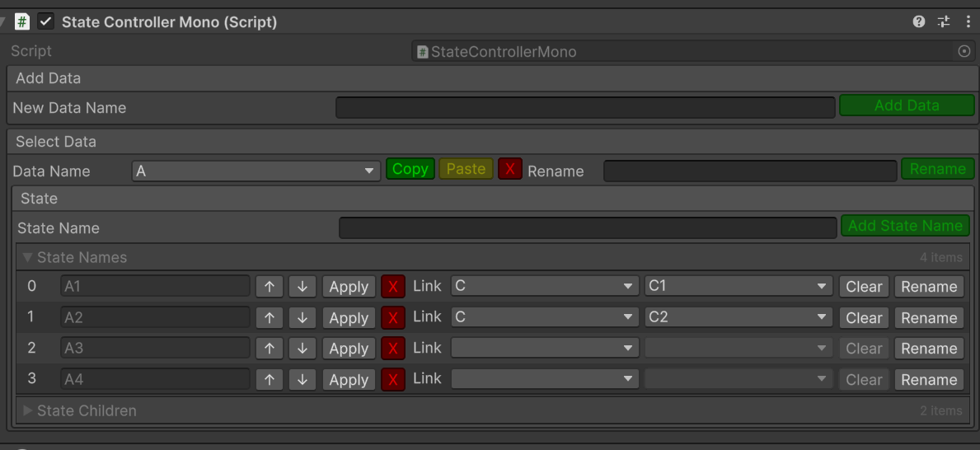Viewport: 980px width, 450px height.
Task: Click the C# script icon in header
Action: tap(22, 22)
